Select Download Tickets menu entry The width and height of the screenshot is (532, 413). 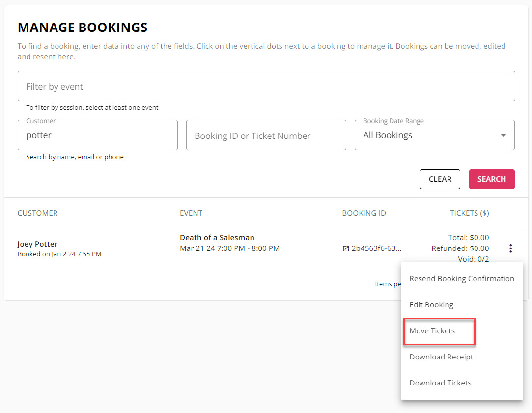click(461, 383)
